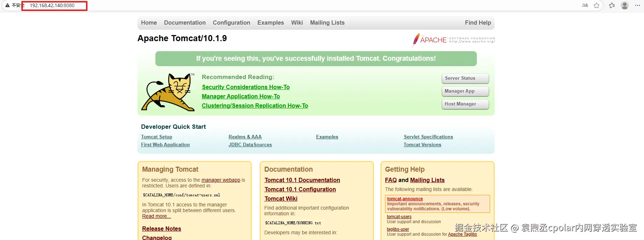This screenshot has width=644, height=240.
Task: Click the congratulations installed Tomcat banner
Action: click(316, 59)
